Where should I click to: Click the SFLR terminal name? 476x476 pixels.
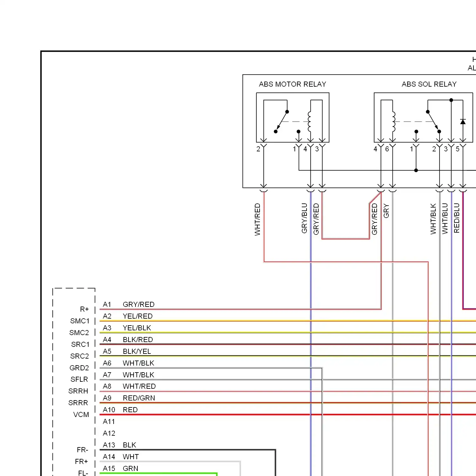click(79, 379)
